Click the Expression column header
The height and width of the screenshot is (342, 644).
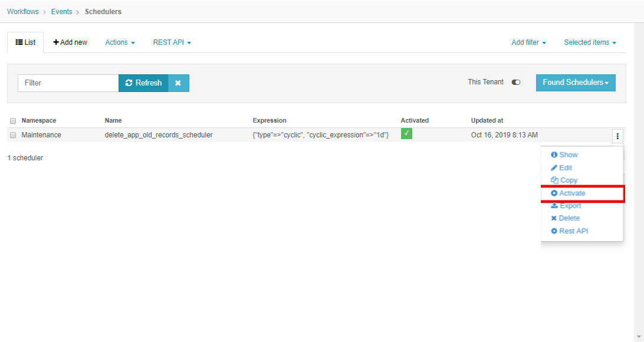click(270, 120)
